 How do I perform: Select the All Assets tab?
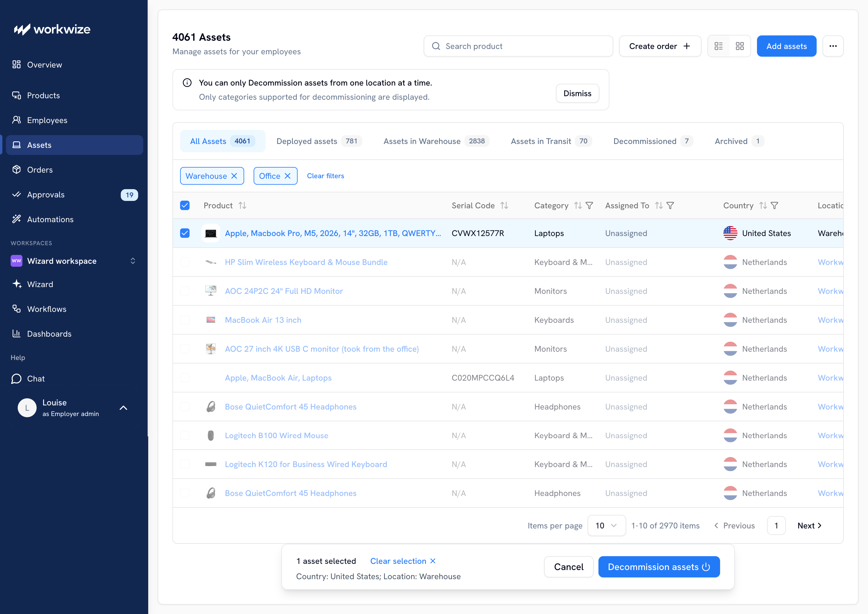coord(222,141)
